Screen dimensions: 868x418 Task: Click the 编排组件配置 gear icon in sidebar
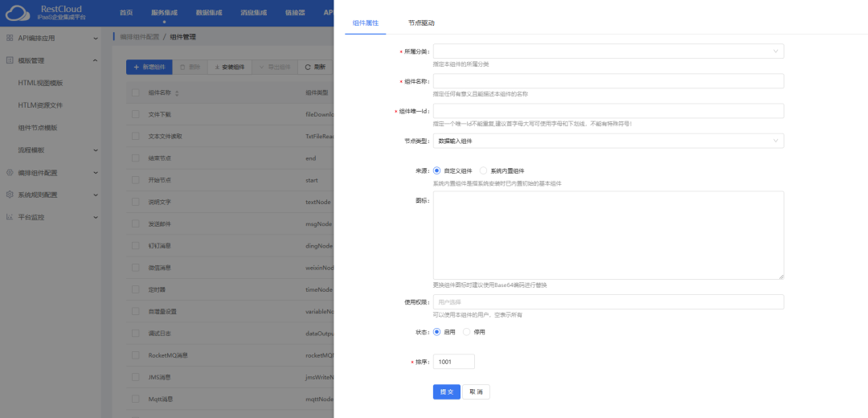point(10,172)
